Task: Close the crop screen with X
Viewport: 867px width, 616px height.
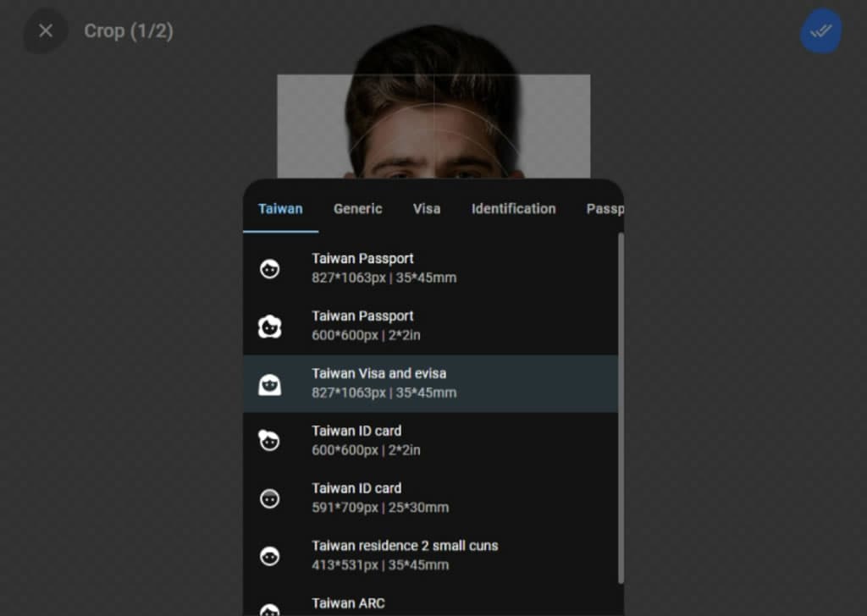Action: [x=46, y=31]
